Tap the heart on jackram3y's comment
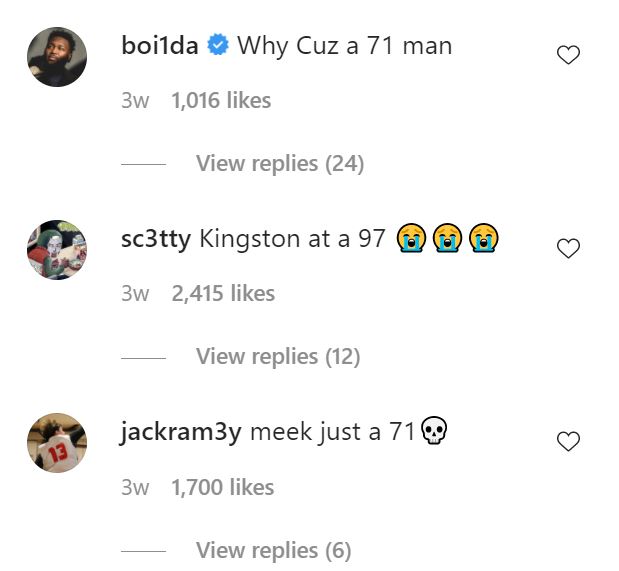Image resolution: width=619 pixels, height=571 pixels. click(568, 442)
